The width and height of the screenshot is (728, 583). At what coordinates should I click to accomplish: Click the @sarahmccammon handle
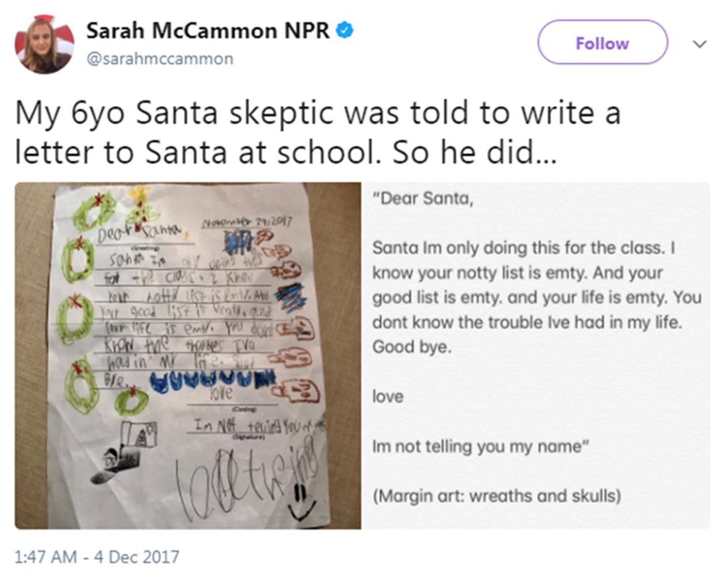pos(159,59)
